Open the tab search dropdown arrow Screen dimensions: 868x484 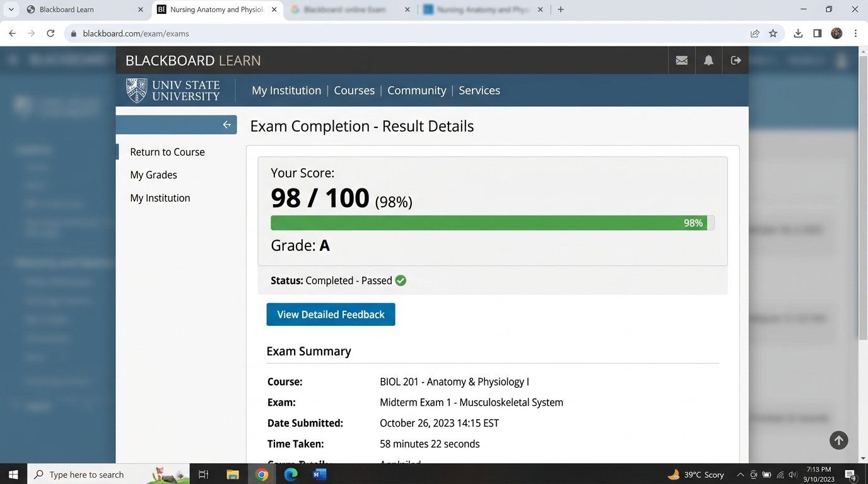point(11,9)
